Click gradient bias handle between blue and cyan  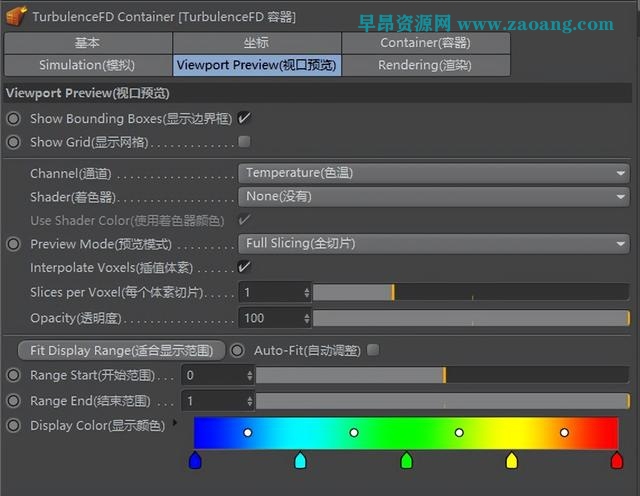pyautogui.click(x=248, y=432)
